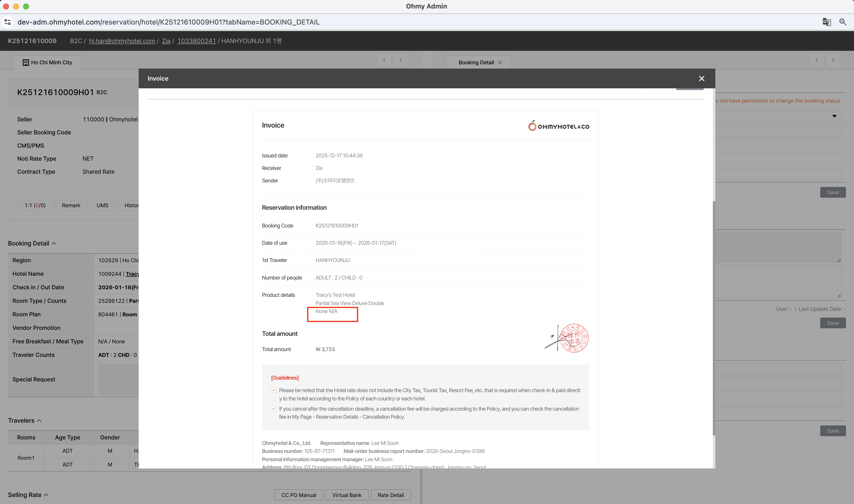Image resolution: width=854 pixels, height=504 pixels.
Task: Close the Invoice dialog with X
Action: tap(702, 79)
